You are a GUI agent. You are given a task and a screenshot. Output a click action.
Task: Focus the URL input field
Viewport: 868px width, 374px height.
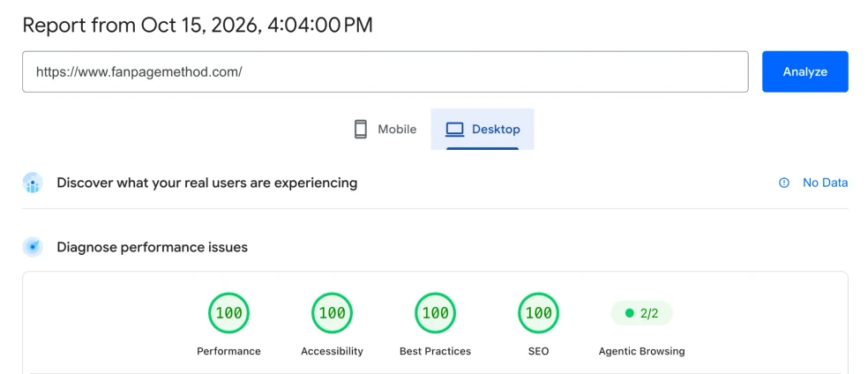coord(385,72)
